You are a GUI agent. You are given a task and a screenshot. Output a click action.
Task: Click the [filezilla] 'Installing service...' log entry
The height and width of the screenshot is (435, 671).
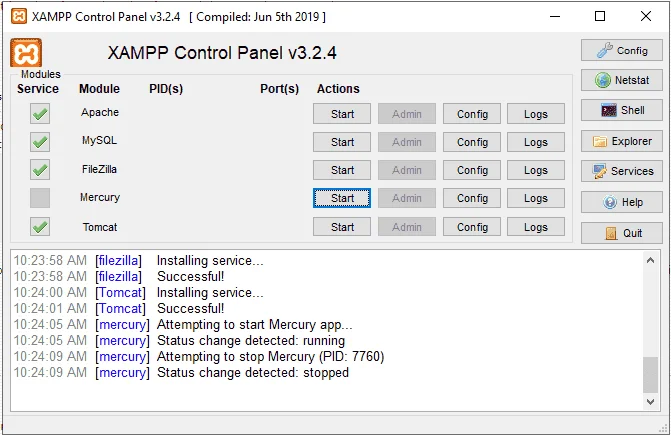point(210,260)
